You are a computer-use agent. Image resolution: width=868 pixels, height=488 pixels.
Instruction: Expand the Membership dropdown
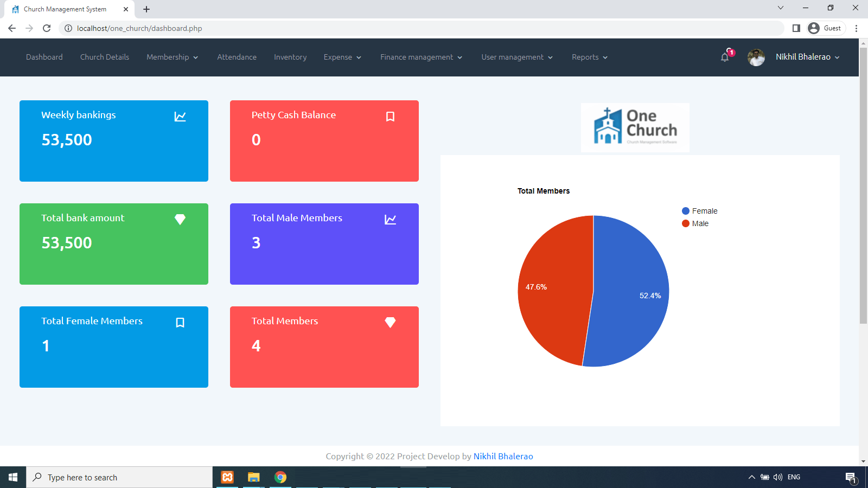(171, 57)
